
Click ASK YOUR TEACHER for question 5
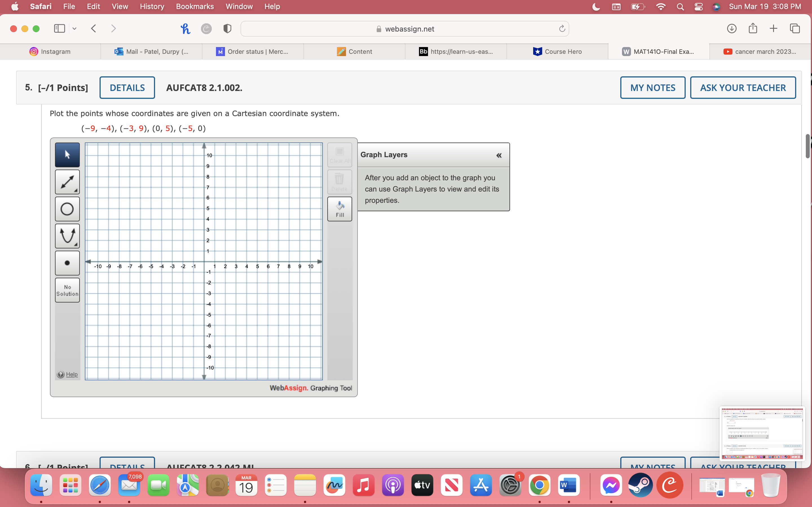click(x=743, y=88)
